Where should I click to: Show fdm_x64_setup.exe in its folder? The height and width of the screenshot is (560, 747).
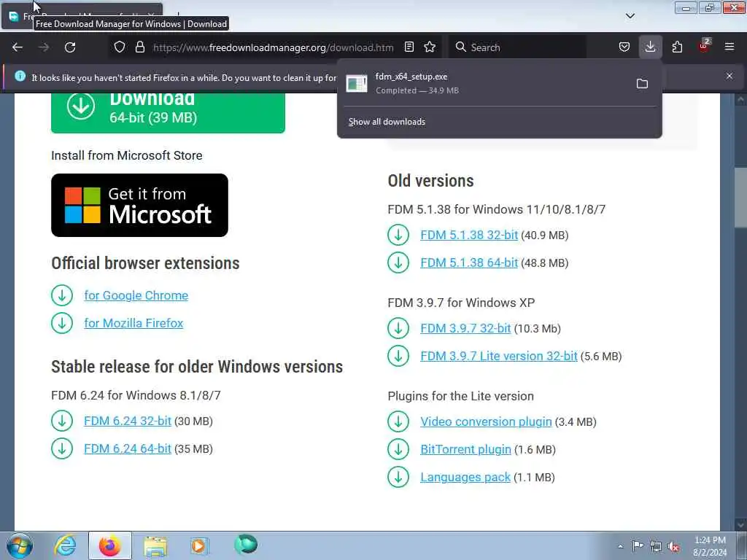pyautogui.click(x=642, y=84)
